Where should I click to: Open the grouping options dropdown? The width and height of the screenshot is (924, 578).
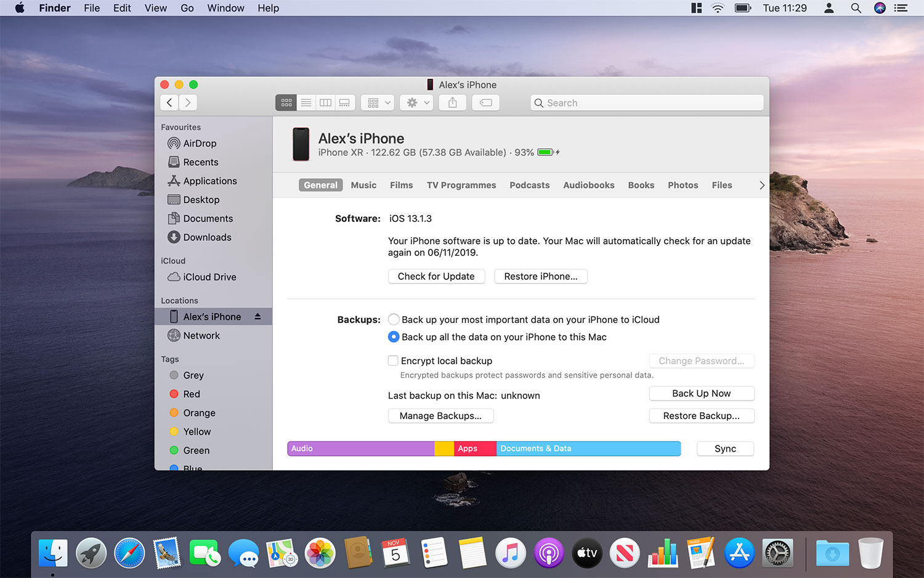point(377,102)
